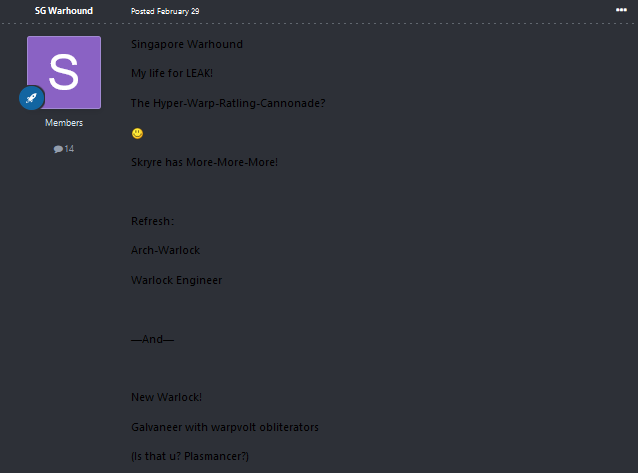Viewport: 638px width, 473px height.
Task: Open the SG Warhound username link
Action: pyautogui.click(x=64, y=11)
